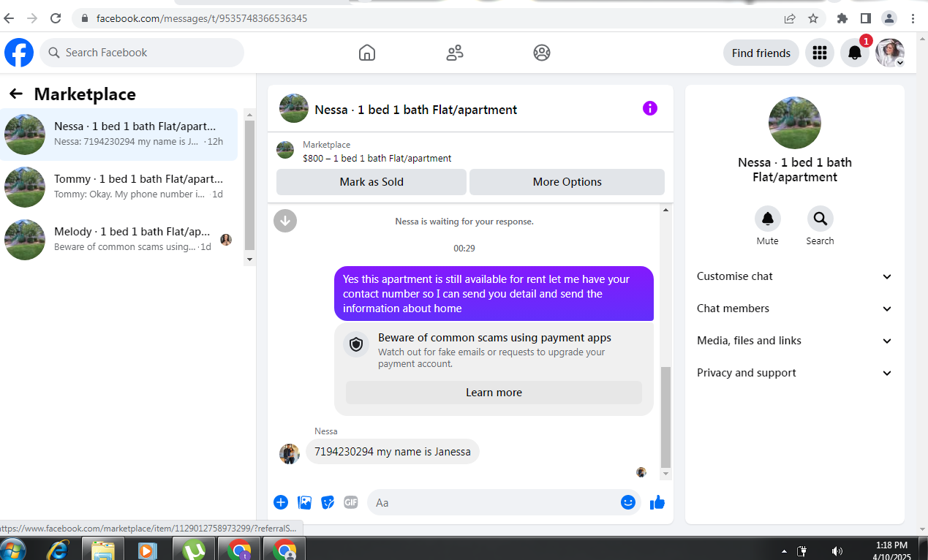Open the Groups icon in top navigation
This screenshot has height=560, width=928.
click(x=542, y=53)
